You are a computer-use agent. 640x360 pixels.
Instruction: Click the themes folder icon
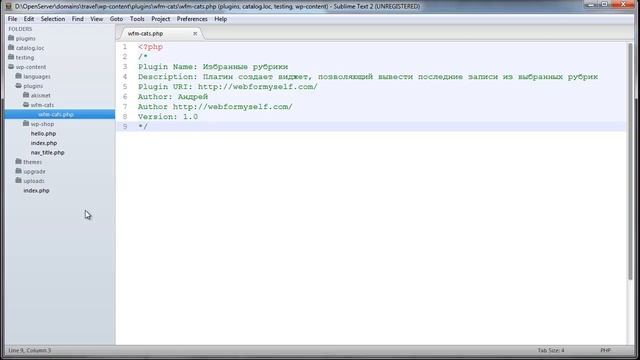pyautogui.click(x=18, y=161)
